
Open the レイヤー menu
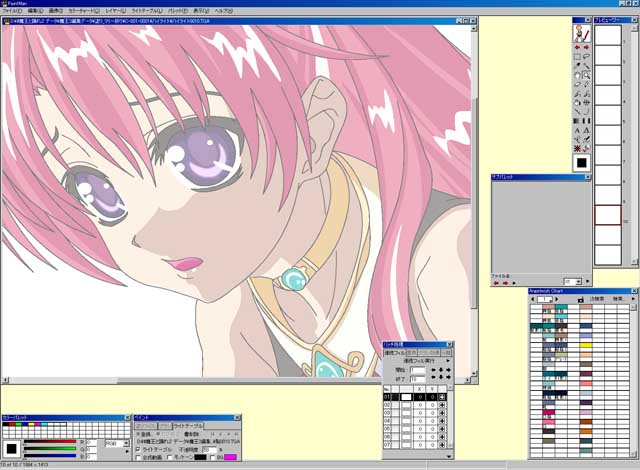point(116,11)
